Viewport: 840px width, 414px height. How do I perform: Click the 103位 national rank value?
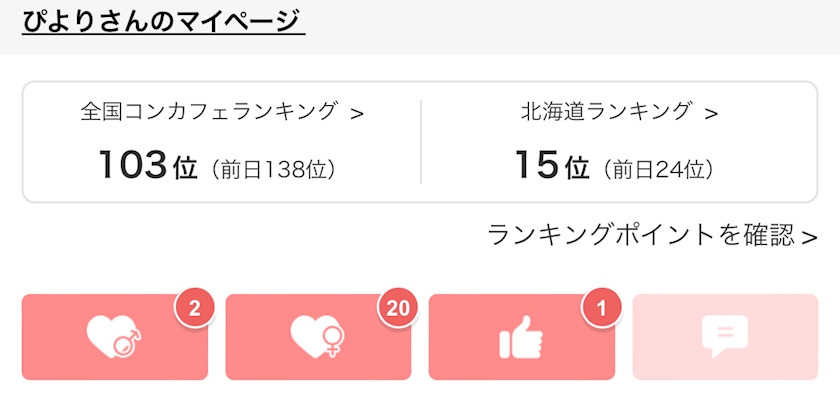147,166
